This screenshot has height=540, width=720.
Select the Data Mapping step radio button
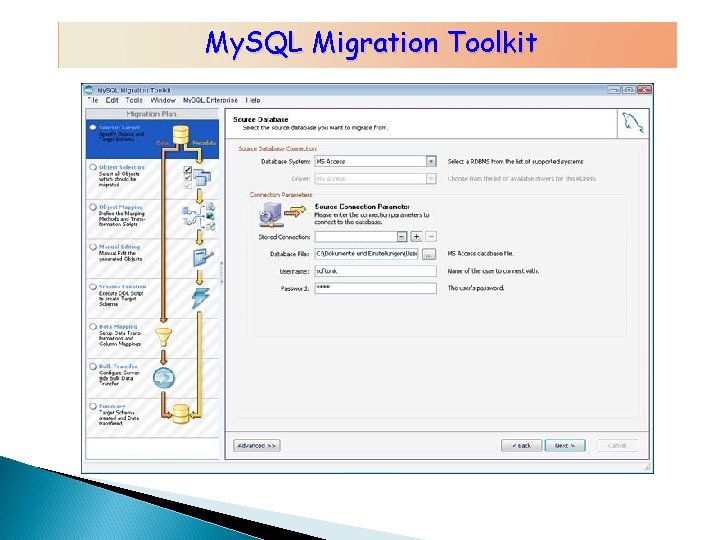tap(93, 326)
